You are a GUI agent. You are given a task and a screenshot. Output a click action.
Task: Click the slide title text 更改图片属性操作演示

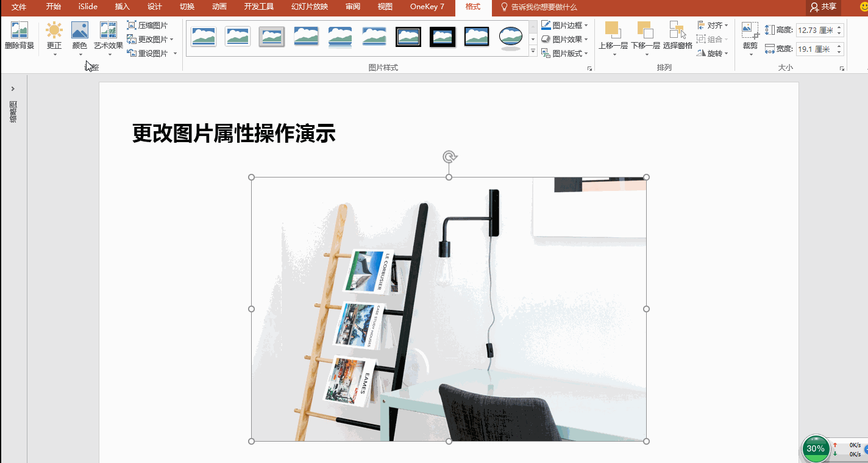(234, 133)
